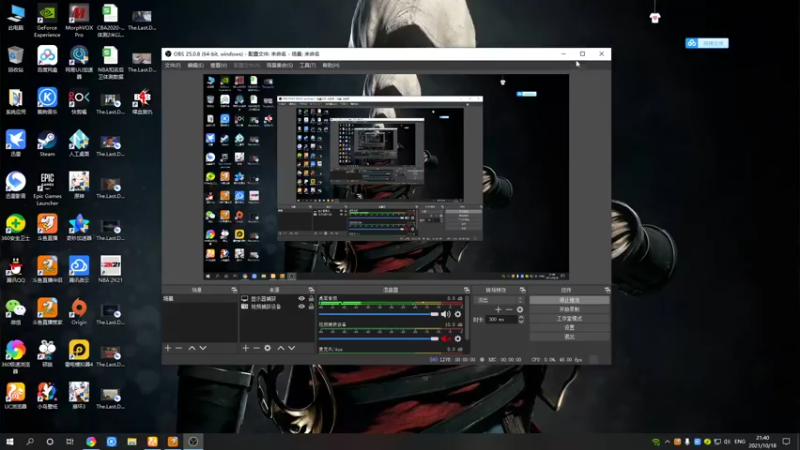This screenshot has height=450, width=800.
Task: Click the audio mixer vertical scrollbar
Action: (x=466, y=319)
